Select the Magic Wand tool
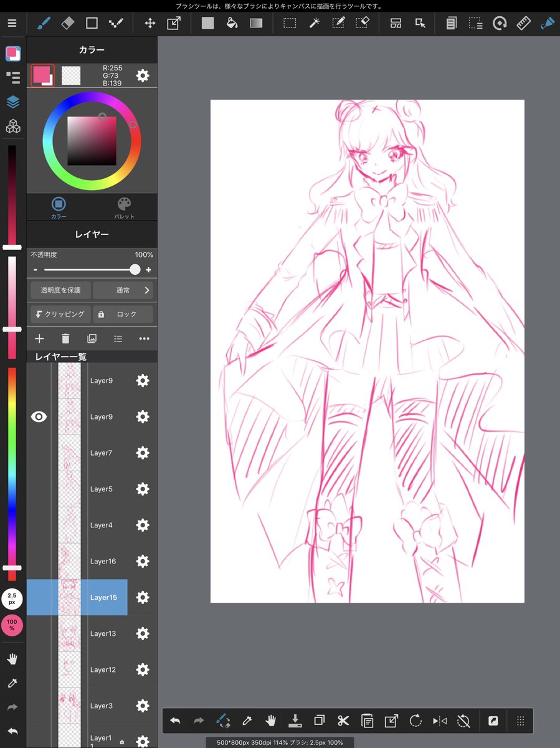 point(314,23)
